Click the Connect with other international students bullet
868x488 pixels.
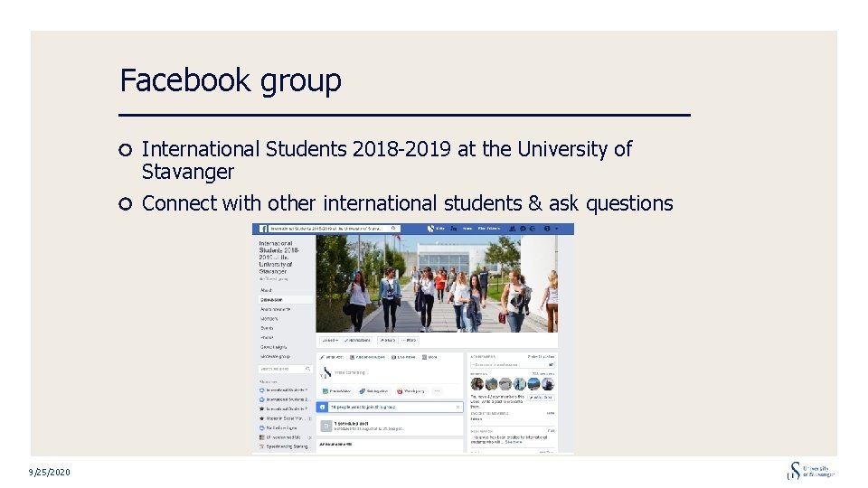[x=408, y=203]
